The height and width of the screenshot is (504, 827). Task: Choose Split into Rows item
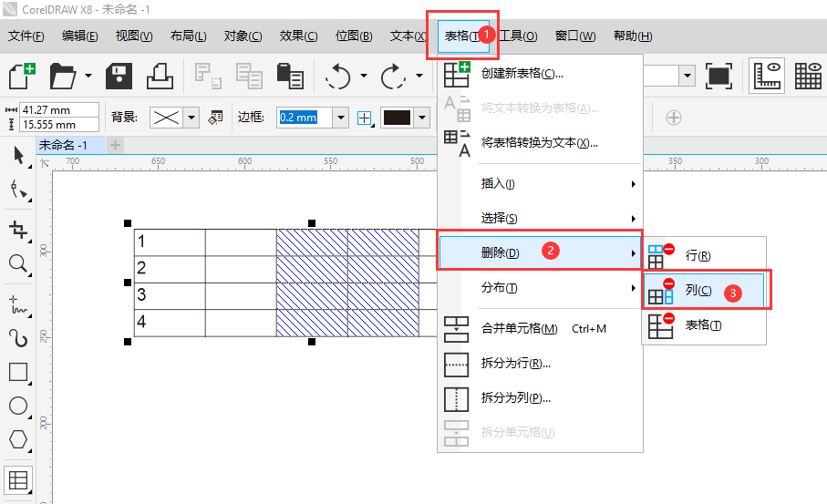click(540, 364)
